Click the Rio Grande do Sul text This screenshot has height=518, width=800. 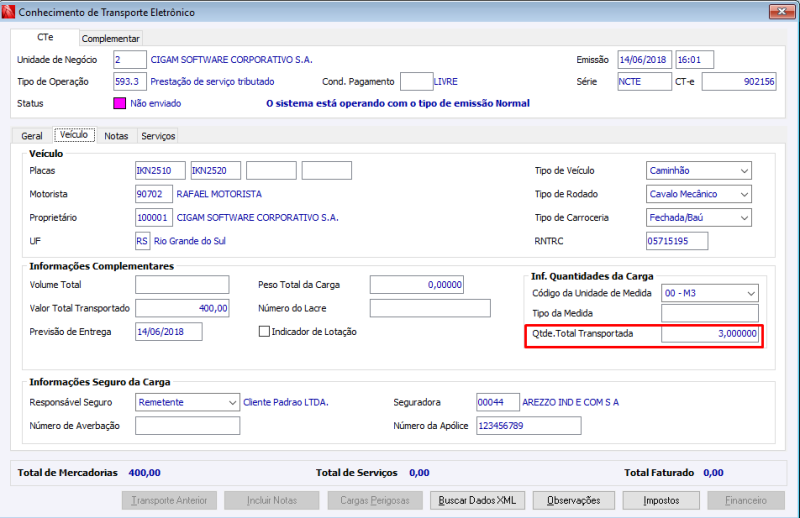(x=190, y=241)
